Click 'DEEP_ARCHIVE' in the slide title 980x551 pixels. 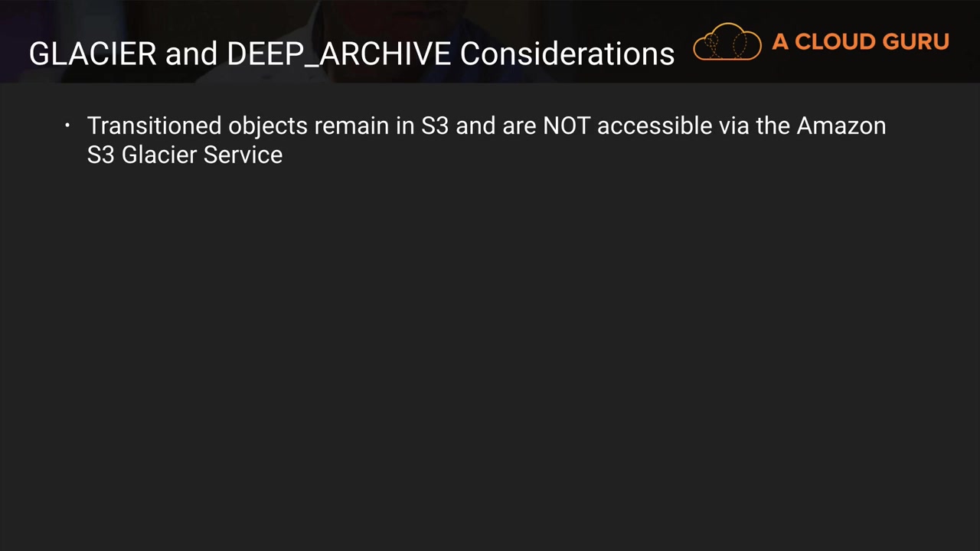pos(338,54)
